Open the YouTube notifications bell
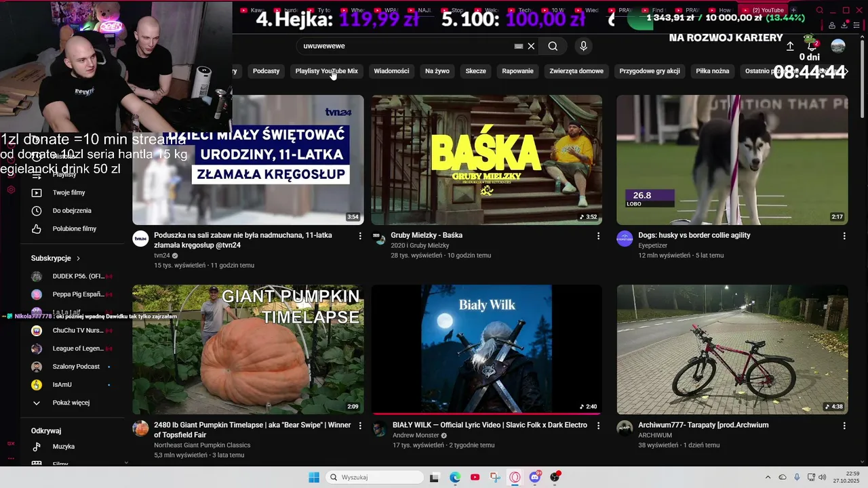The image size is (868, 488). (811, 45)
